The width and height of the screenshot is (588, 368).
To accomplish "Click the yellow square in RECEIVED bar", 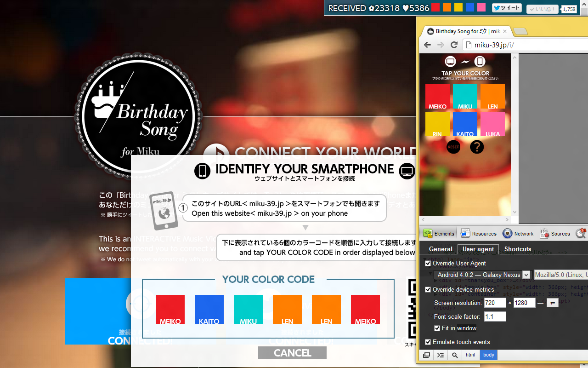I will [458, 7].
